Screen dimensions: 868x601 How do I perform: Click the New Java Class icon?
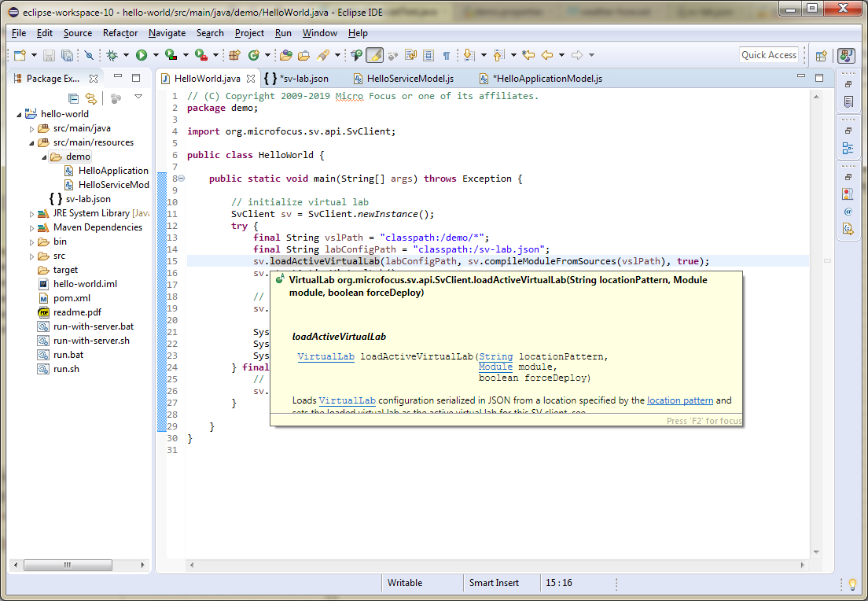point(253,55)
